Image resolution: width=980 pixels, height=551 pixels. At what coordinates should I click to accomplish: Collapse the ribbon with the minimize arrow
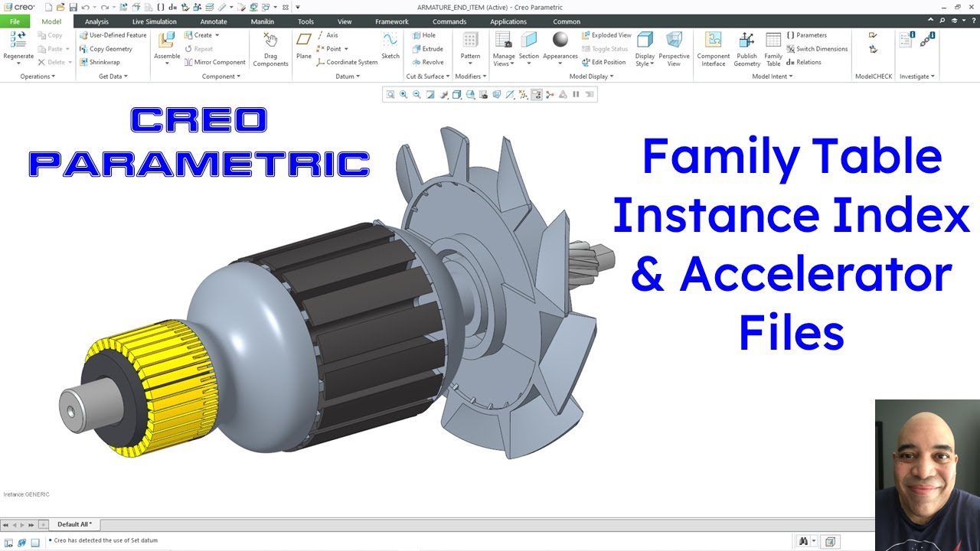[x=930, y=21]
